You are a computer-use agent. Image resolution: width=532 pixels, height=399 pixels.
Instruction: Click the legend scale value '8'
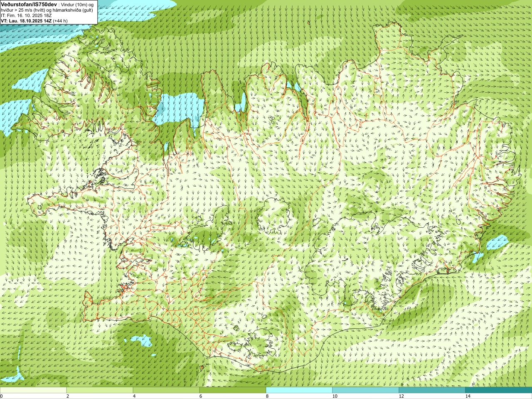267,396
